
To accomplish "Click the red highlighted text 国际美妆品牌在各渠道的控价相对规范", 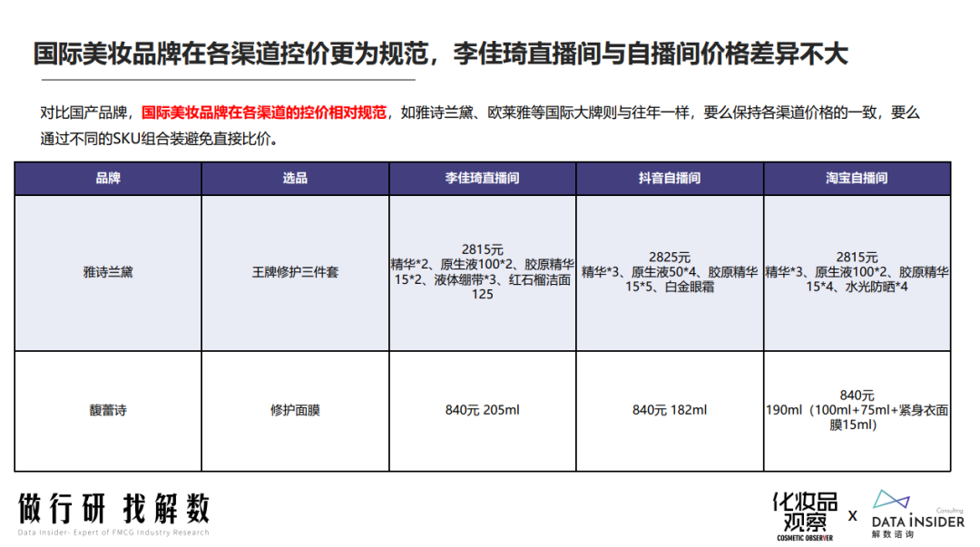I will pos(264,112).
